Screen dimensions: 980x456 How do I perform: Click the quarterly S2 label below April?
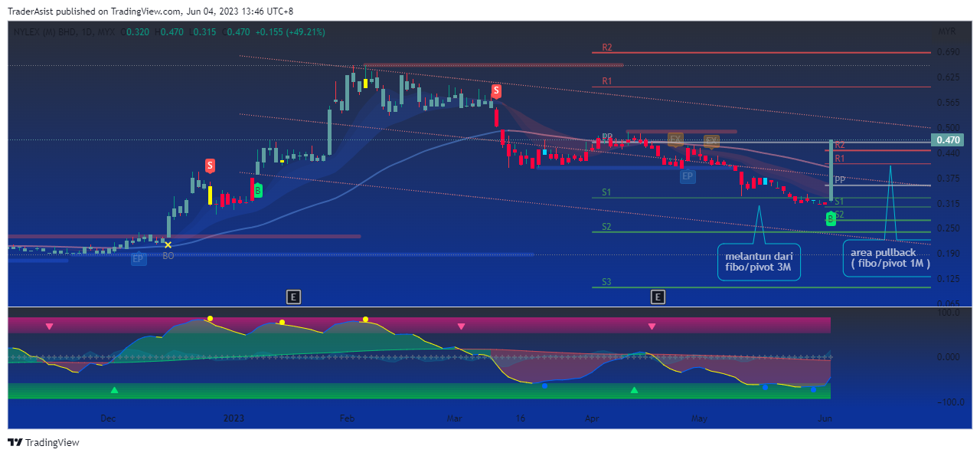pos(607,227)
